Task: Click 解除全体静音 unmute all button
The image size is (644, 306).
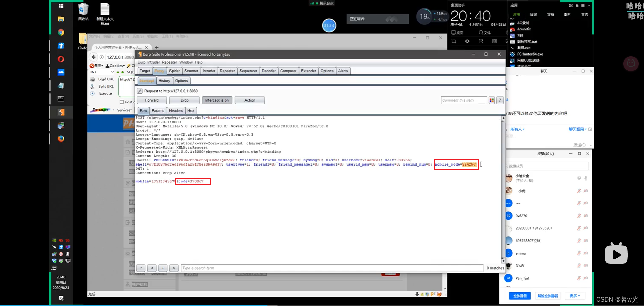Action: point(548,296)
